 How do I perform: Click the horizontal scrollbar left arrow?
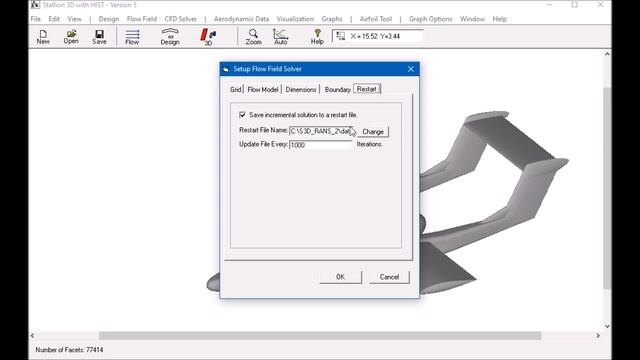tap(32, 336)
